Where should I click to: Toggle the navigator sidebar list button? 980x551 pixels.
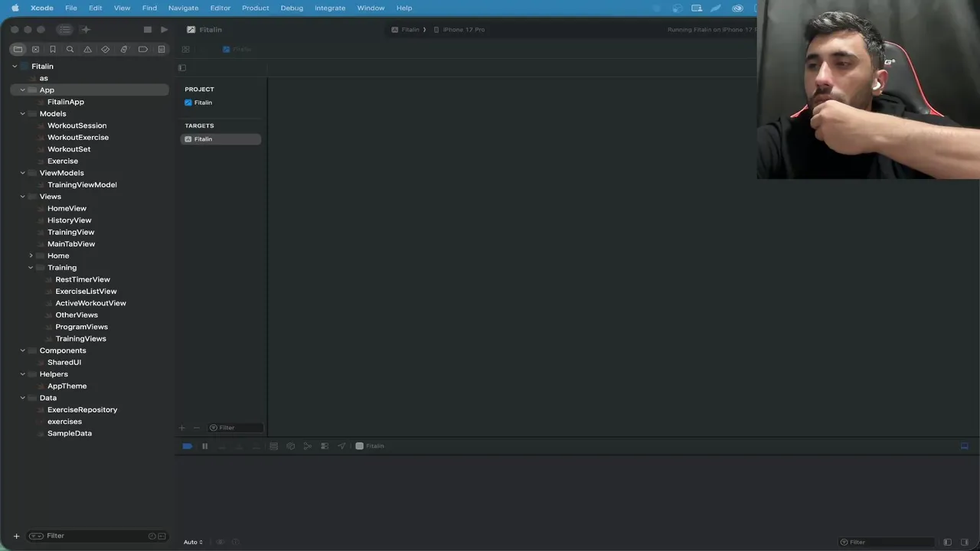click(65, 30)
